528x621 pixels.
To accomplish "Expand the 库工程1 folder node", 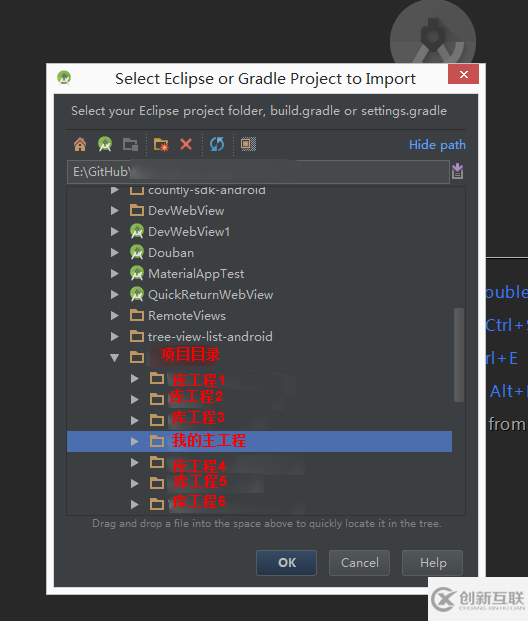I will point(135,379).
